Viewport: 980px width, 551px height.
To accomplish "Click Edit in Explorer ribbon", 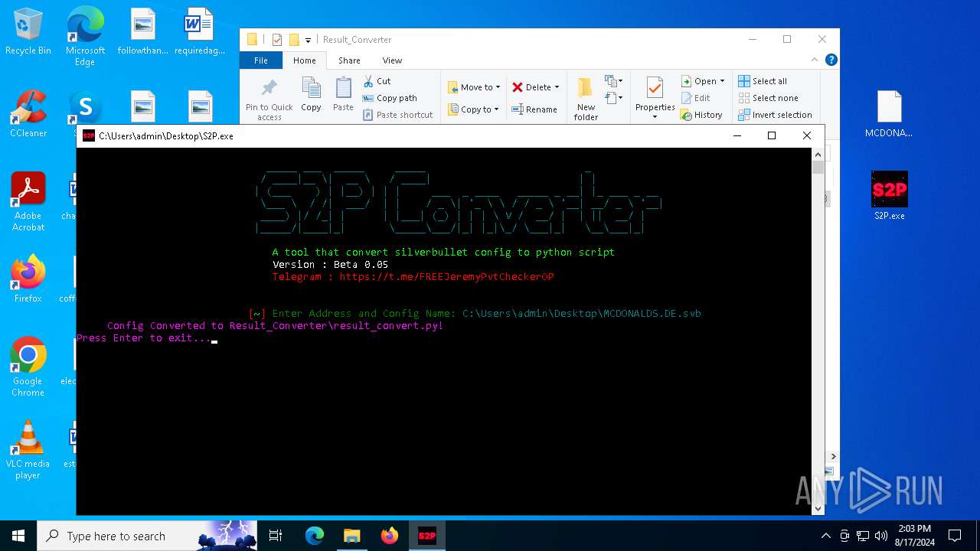I will (695, 98).
